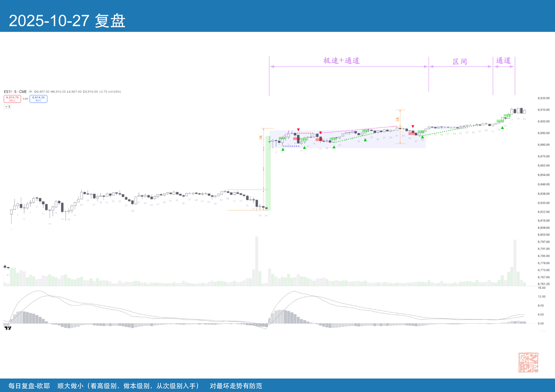
Task: Open the ES1! · 5 · CME symbol label
Action: 15,92
